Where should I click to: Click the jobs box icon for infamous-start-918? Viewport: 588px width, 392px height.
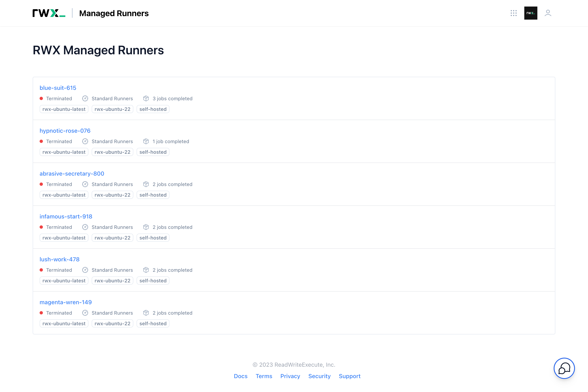[146, 227]
